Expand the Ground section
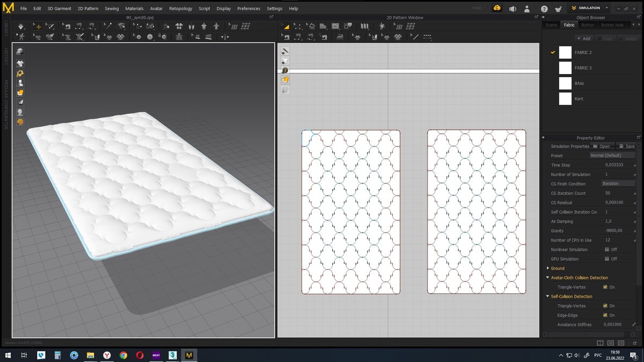 pyautogui.click(x=548, y=268)
